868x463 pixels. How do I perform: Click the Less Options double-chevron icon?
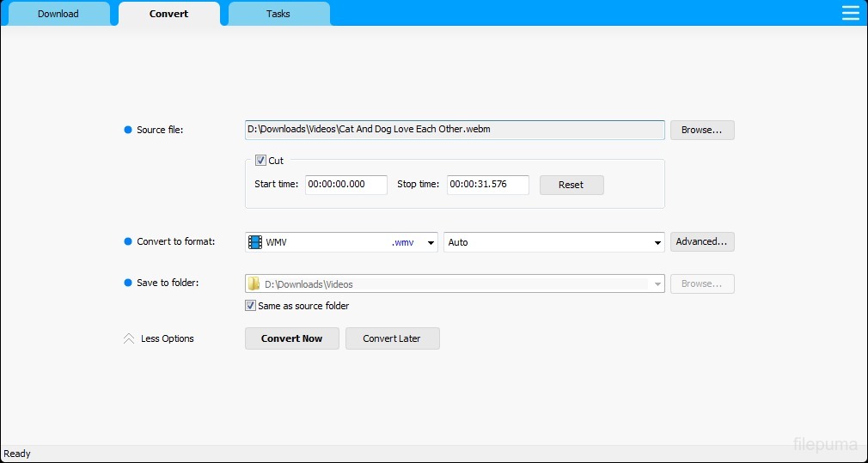(x=129, y=339)
